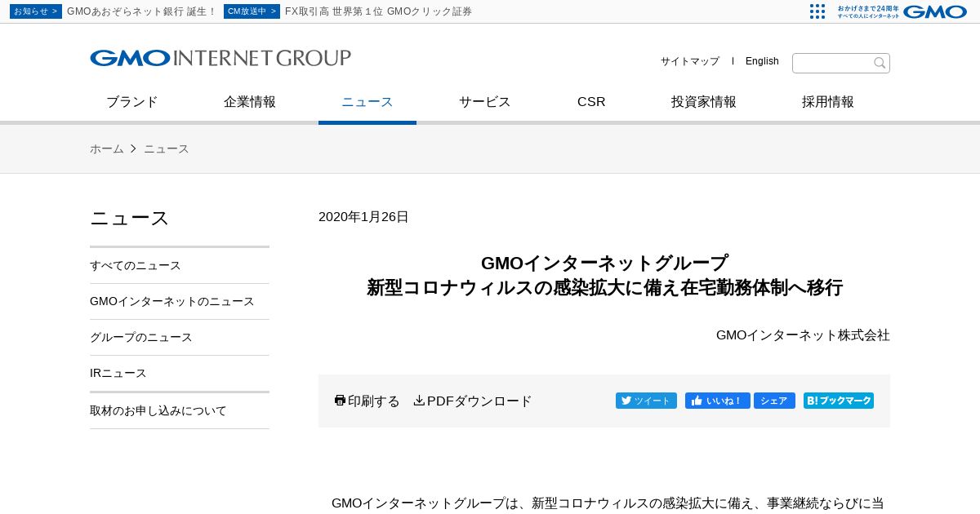
Task: Click the Facebook シェア button
Action: (774, 401)
